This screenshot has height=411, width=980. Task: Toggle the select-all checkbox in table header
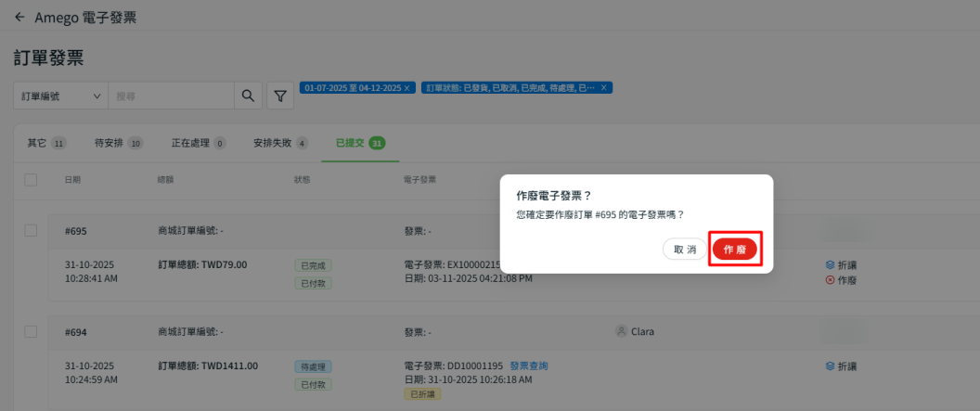(x=31, y=179)
